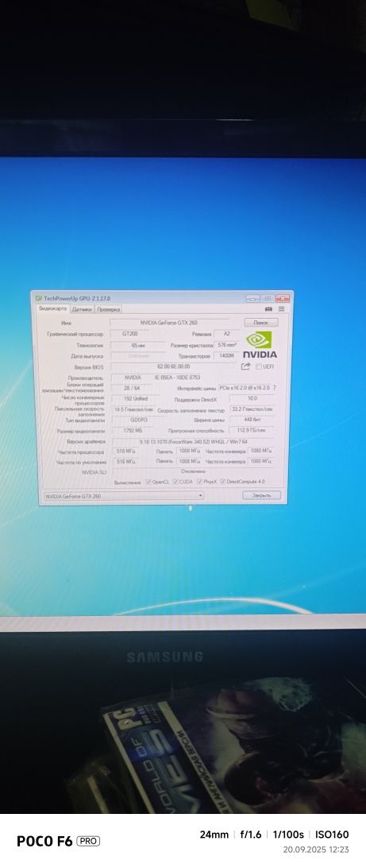
Task: Click the Поиск lookup button
Action: tap(261, 322)
